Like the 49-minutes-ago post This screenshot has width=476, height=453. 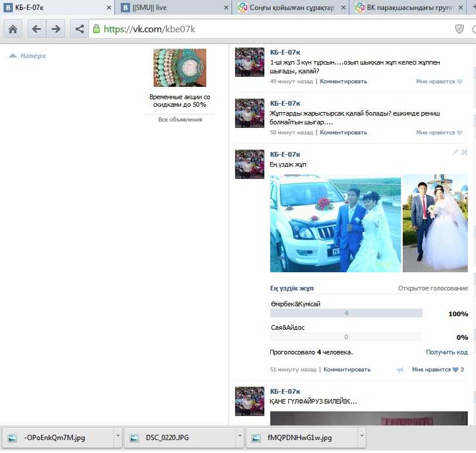[439, 82]
